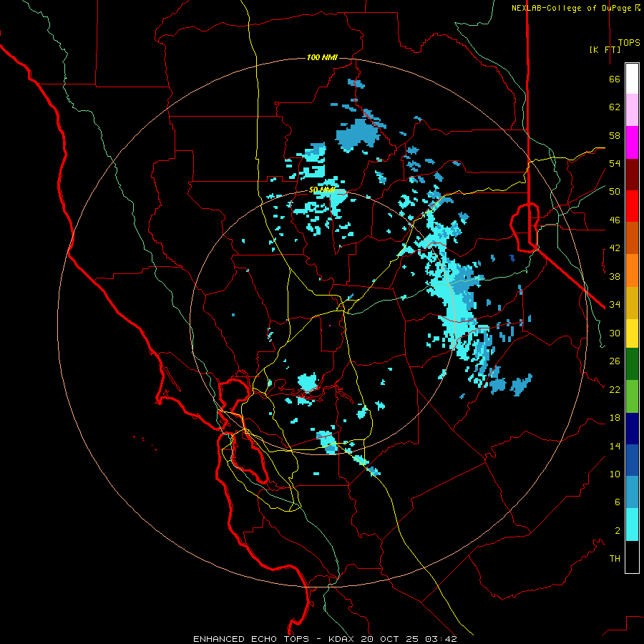Click legend value "2"
Viewport: 644px width, 644px height.
pos(618,530)
